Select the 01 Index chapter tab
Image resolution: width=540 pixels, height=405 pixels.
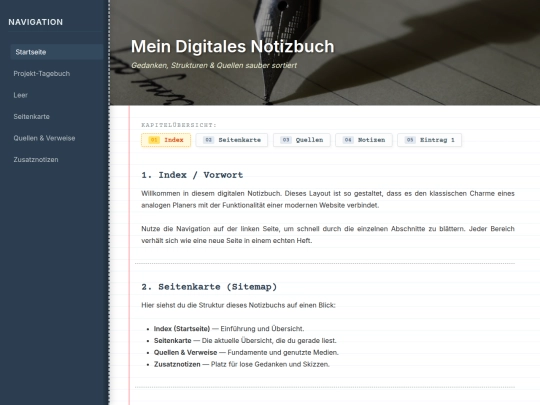tap(166, 140)
